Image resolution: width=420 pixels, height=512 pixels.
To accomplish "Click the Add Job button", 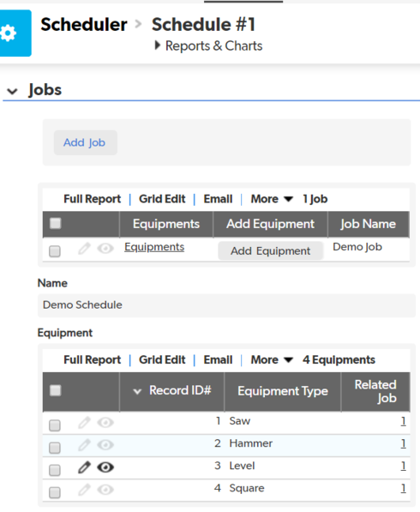I will [x=85, y=142].
